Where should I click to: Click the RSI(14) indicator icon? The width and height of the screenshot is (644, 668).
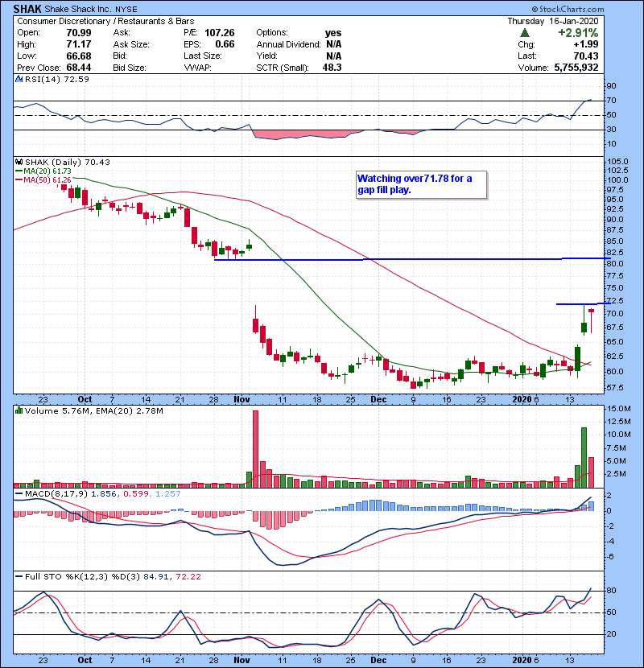coord(19,79)
